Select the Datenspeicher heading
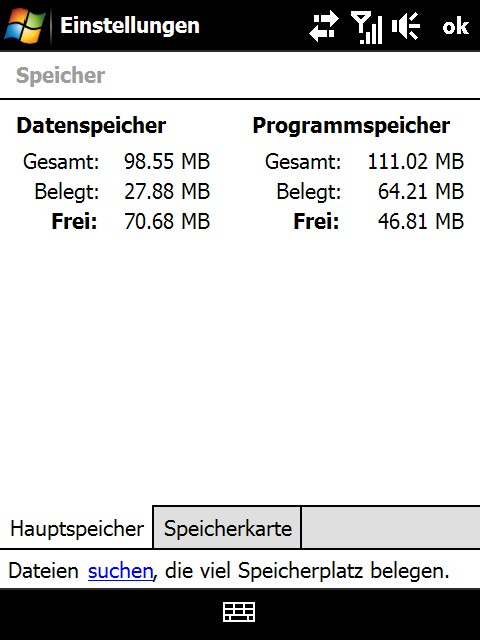480x640 pixels. coord(91,125)
